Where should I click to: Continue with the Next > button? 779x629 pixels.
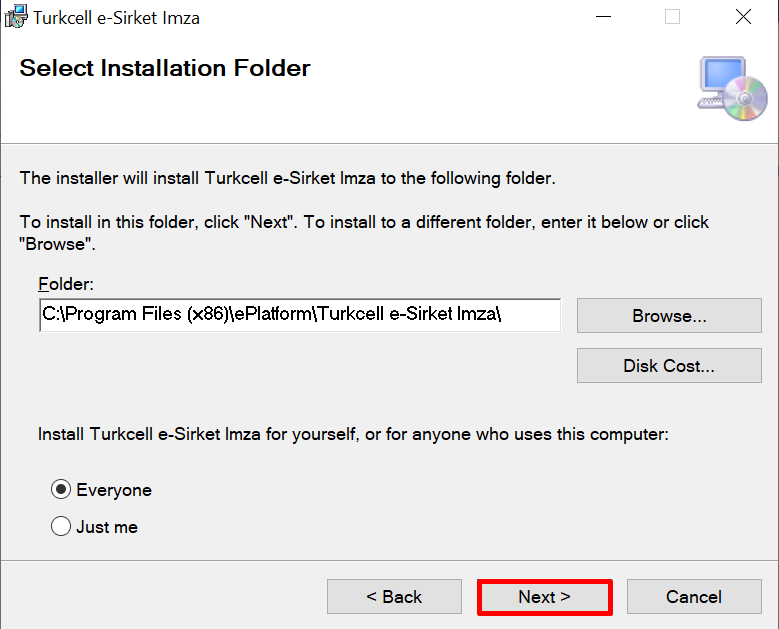point(545,597)
